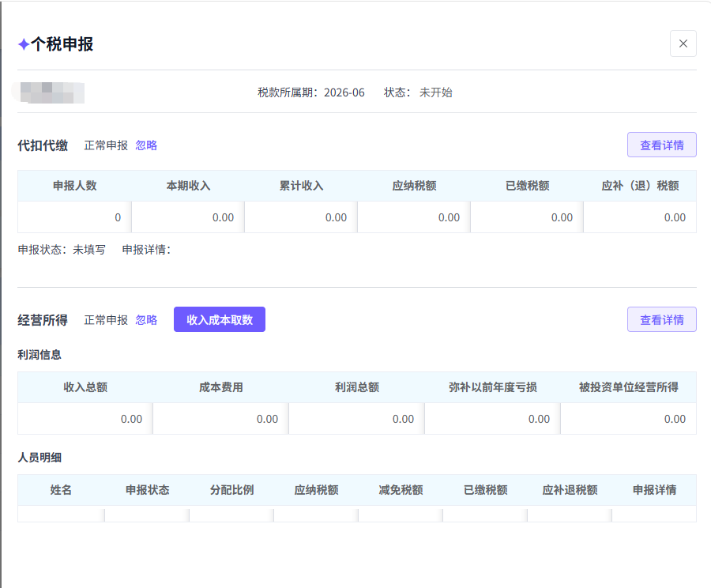Click the 代扣代缴 section heading
The height and width of the screenshot is (588, 711).
pos(43,145)
